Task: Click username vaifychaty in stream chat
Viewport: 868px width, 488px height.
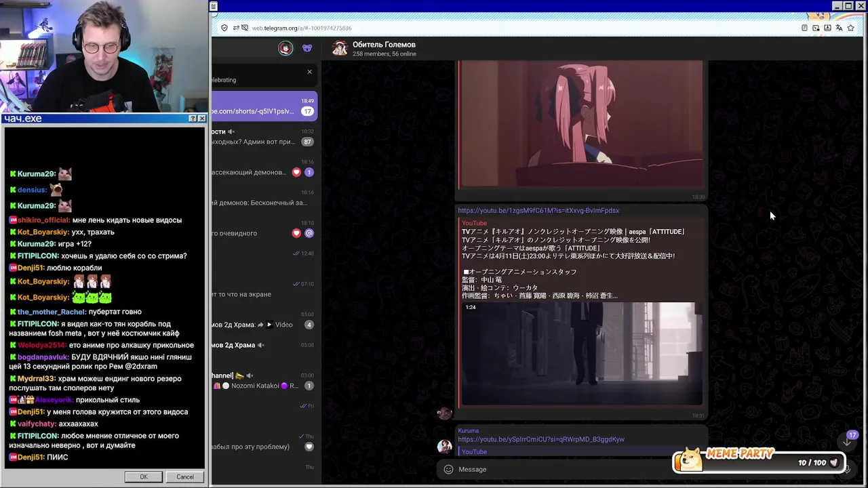Action: click(x=37, y=424)
